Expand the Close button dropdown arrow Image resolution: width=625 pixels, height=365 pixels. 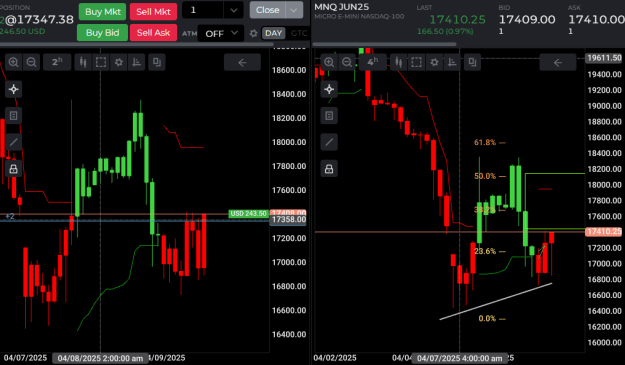click(294, 10)
